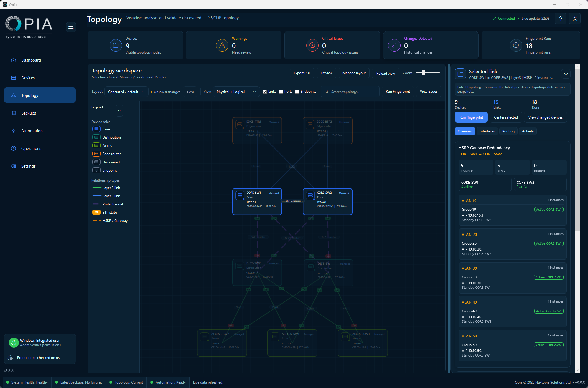Image resolution: width=588 pixels, height=388 pixels.
Task: Click the Automation lightning icon
Action: pos(14,131)
